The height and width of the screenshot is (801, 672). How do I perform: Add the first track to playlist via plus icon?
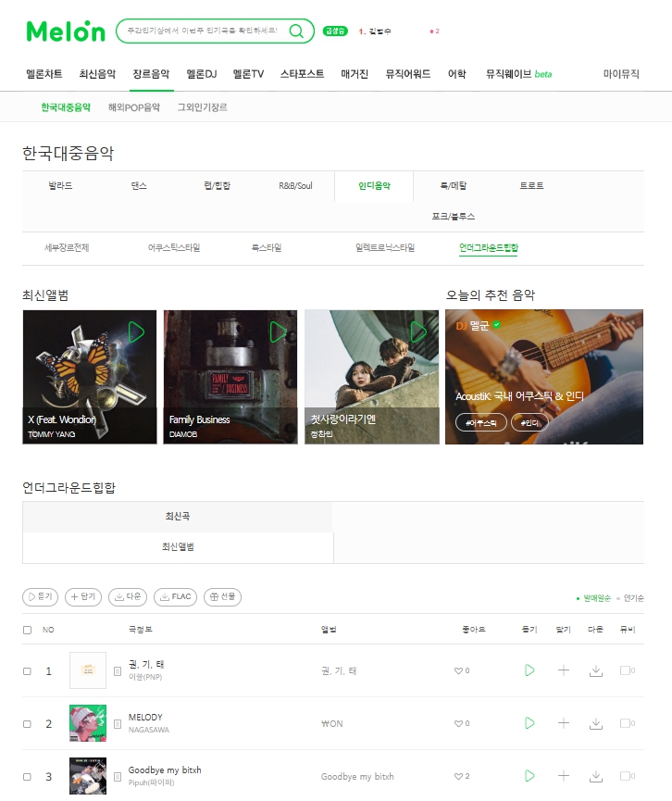tap(563, 670)
